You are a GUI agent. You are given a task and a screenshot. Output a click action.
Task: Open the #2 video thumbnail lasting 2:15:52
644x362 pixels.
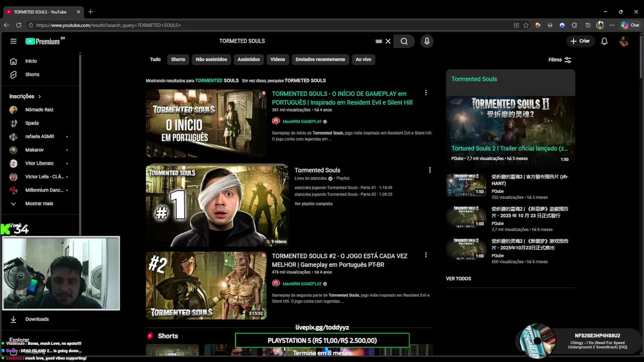click(x=206, y=286)
